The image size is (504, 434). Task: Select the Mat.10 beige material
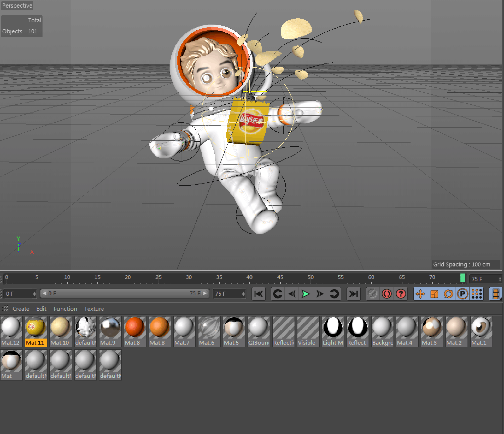(x=61, y=331)
